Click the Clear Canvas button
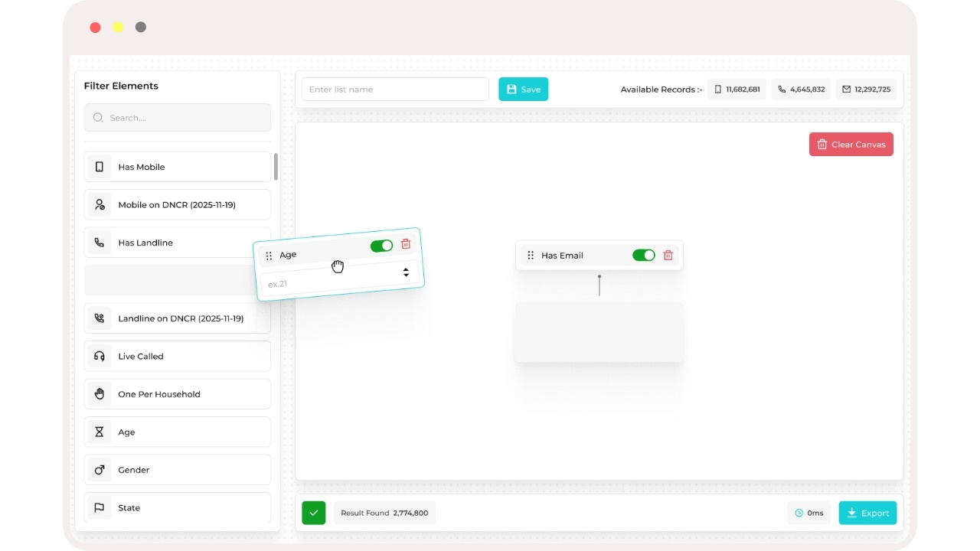The image size is (980, 551). pos(851,145)
